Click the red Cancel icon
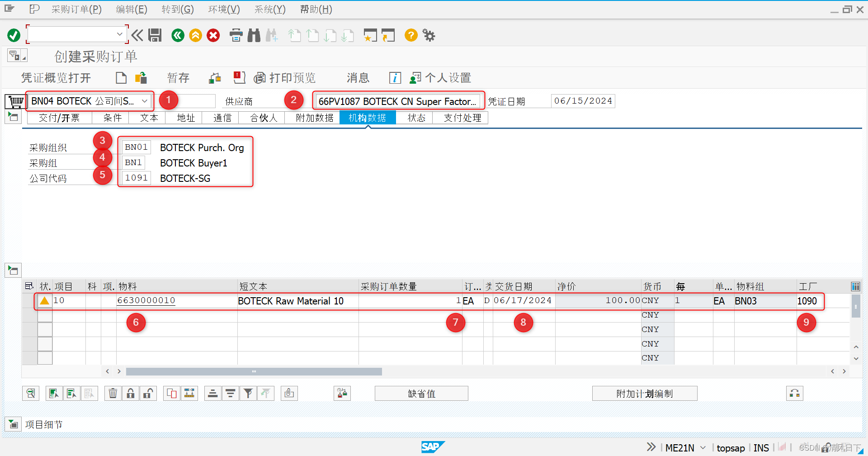 (x=213, y=35)
